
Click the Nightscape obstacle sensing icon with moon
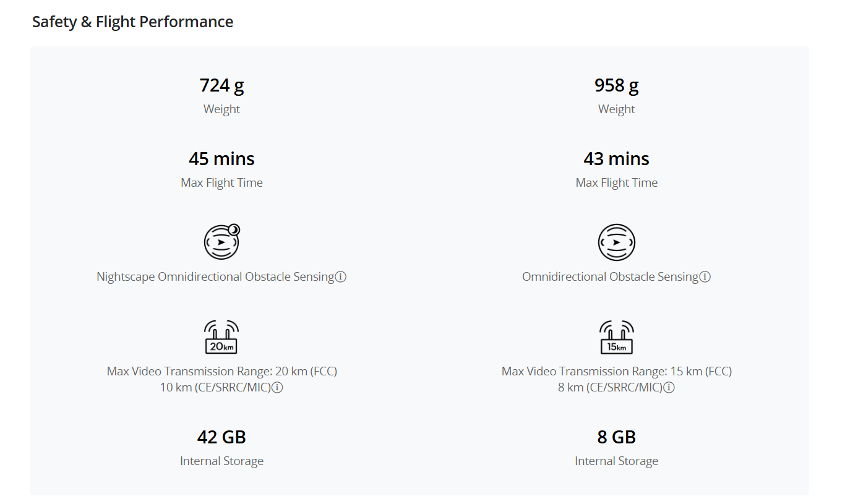(x=222, y=241)
